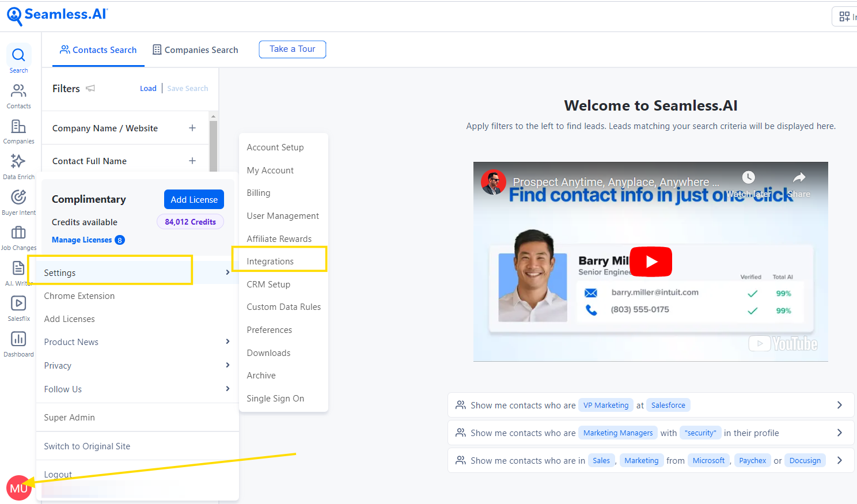The width and height of the screenshot is (857, 504).
Task: Select Account Setup menu item
Action: 275,147
